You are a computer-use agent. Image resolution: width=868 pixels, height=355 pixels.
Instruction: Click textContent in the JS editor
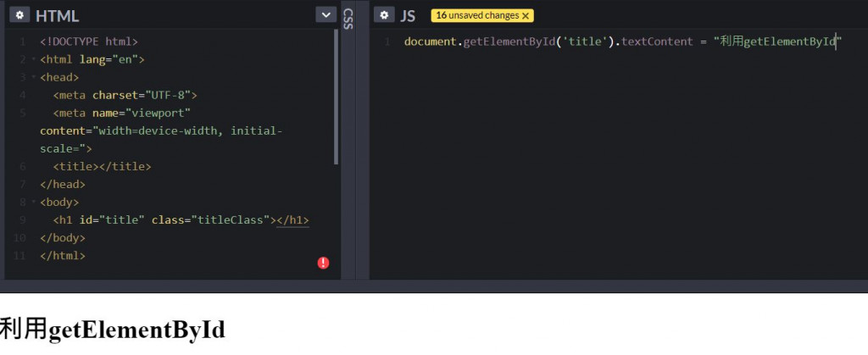[657, 42]
